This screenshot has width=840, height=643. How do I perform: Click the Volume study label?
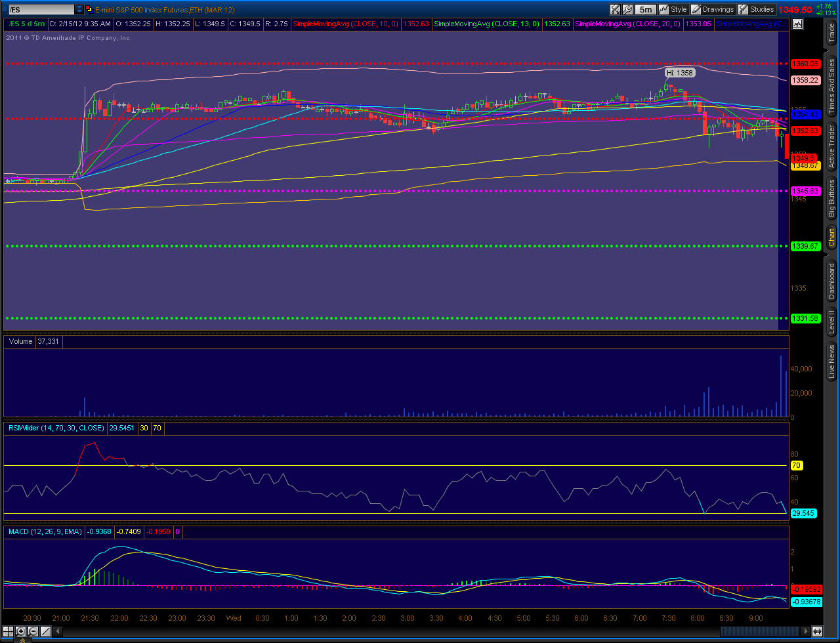click(21, 341)
